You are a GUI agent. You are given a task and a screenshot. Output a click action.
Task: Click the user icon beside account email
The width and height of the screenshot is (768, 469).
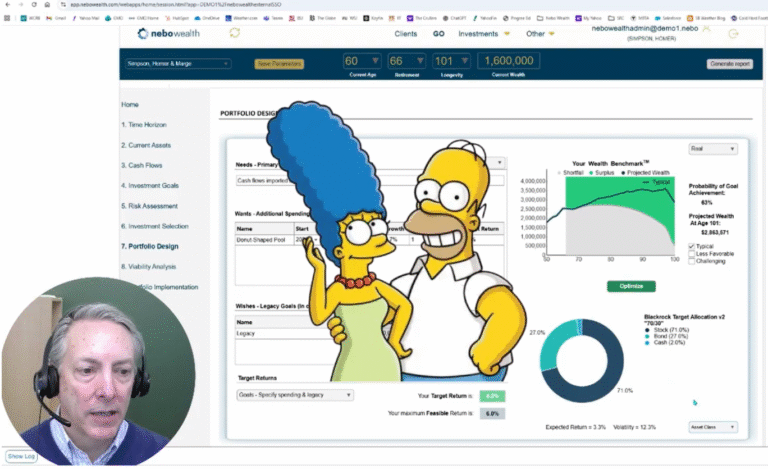[x=706, y=28]
